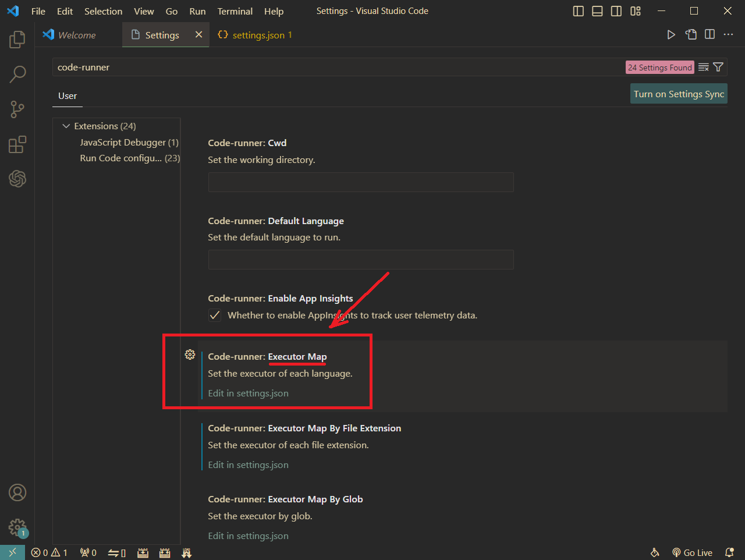This screenshot has width=745, height=560.
Task: Click Edit in settings.json under Executor Map
Action: click(248, 393)
